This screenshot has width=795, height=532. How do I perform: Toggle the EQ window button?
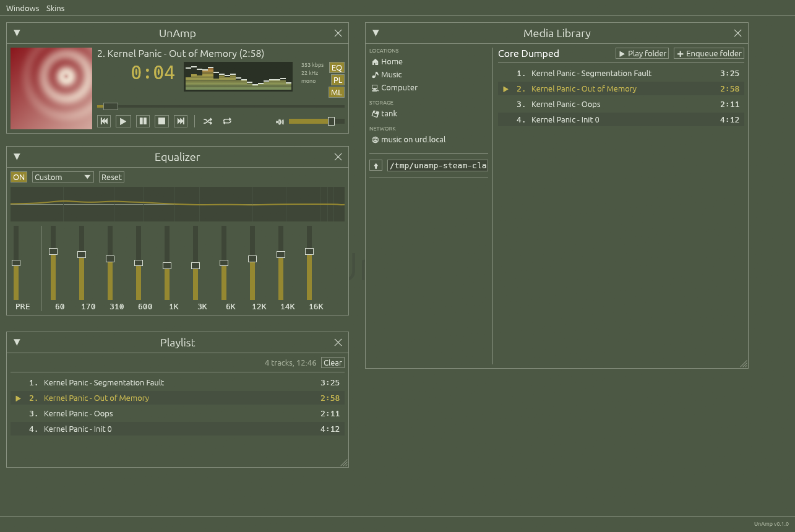(x=337, y=68)
